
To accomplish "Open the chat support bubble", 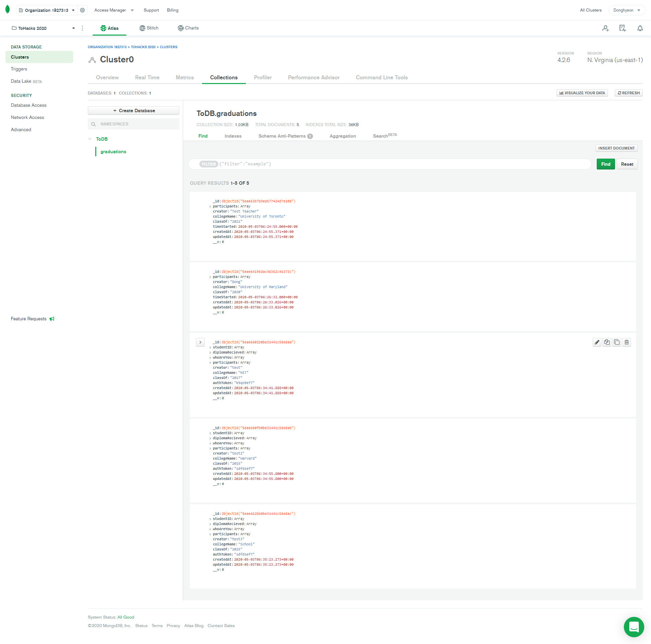I will click(634, 627).
